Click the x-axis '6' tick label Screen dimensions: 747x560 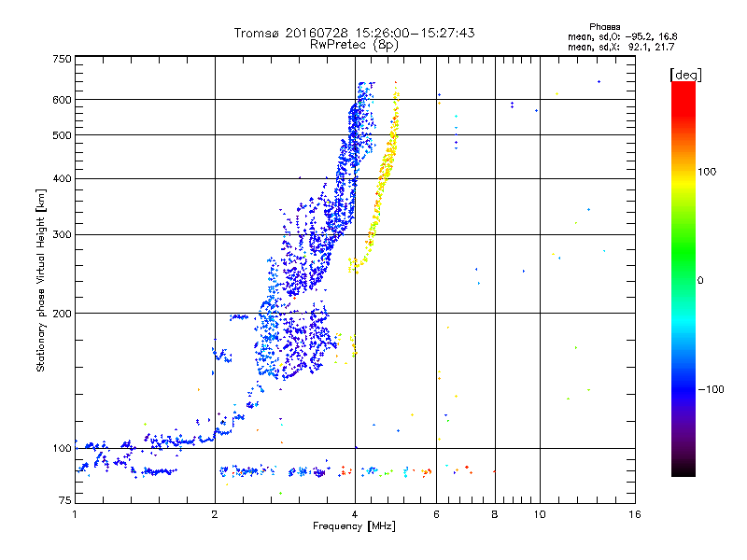[436, 514]
